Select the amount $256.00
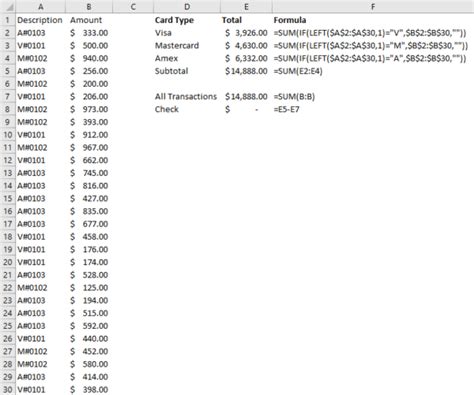 (89, 71)
